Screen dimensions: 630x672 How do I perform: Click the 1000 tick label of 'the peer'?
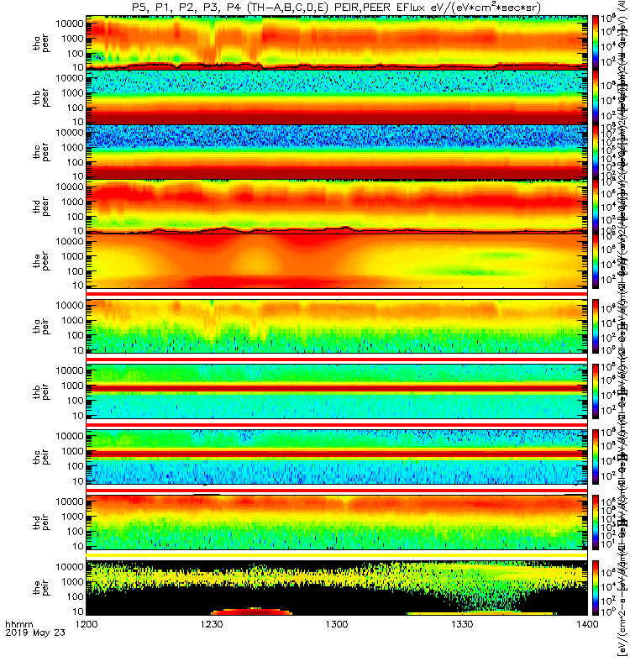point(72,256)
